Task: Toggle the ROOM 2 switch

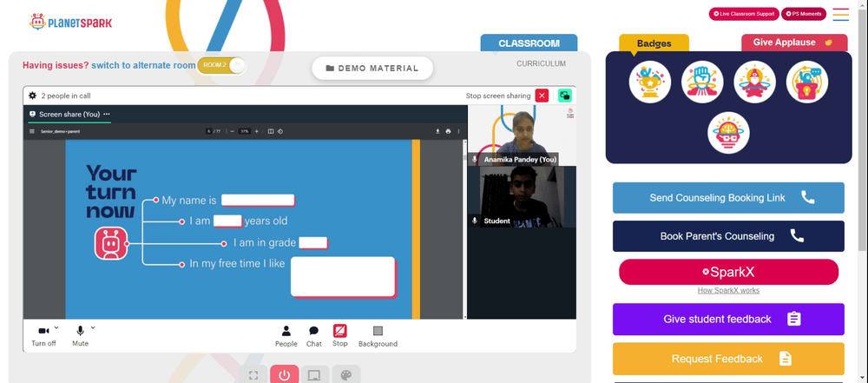Action: point(221,65)
